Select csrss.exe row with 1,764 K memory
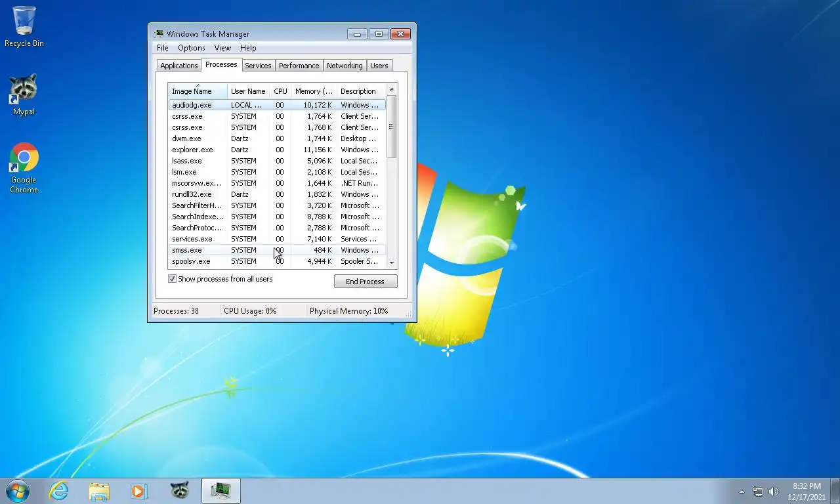Viewport: 840px width, 504px height. pos(277,116)
